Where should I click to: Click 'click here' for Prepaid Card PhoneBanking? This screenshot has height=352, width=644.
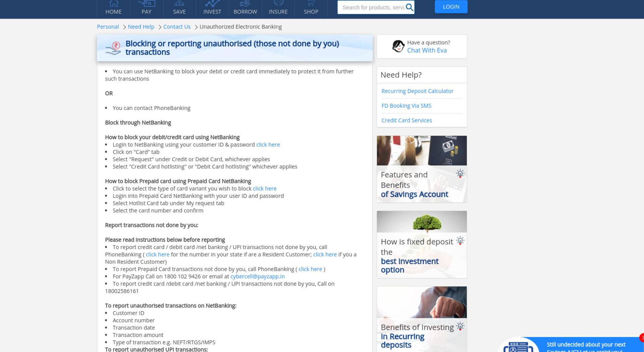(x=310, y=269)
